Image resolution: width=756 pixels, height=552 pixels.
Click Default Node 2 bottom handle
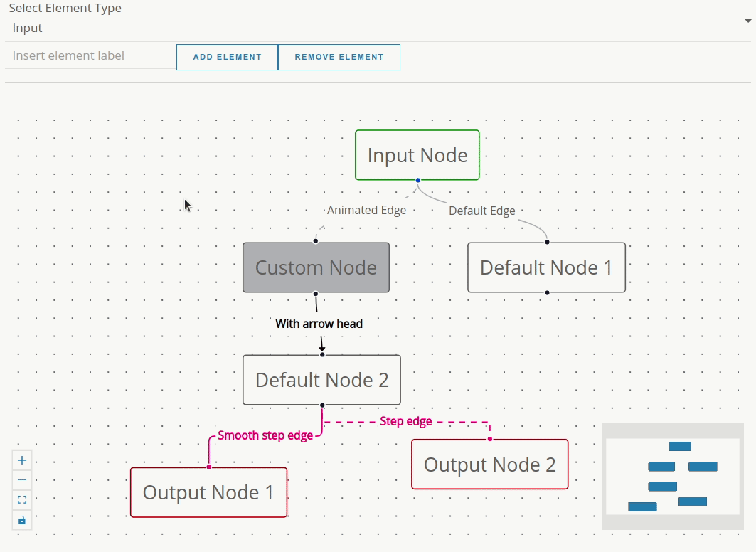pos(323,405)
